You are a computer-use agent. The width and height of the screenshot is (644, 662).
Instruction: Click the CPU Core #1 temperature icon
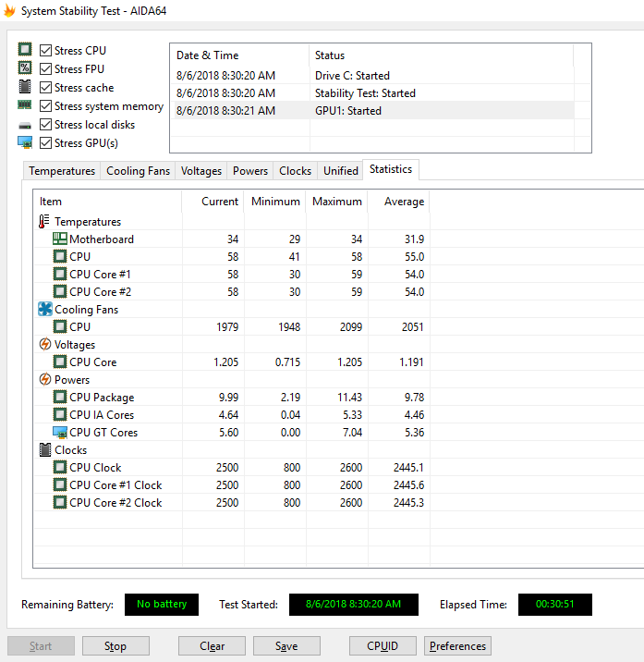pyautogui.click(x=59, y=274)
